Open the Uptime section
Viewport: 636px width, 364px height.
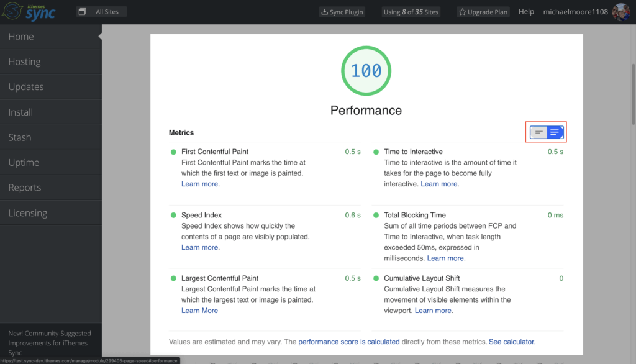[51, 162]
